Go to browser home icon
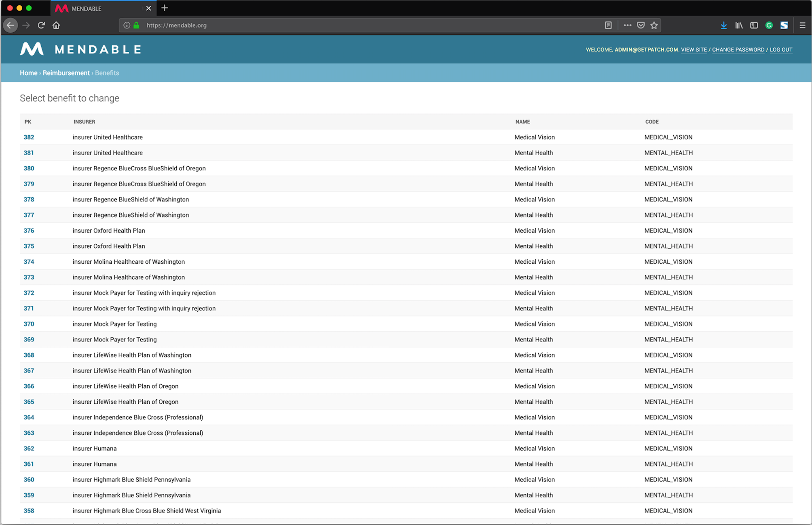 [56, 25]
